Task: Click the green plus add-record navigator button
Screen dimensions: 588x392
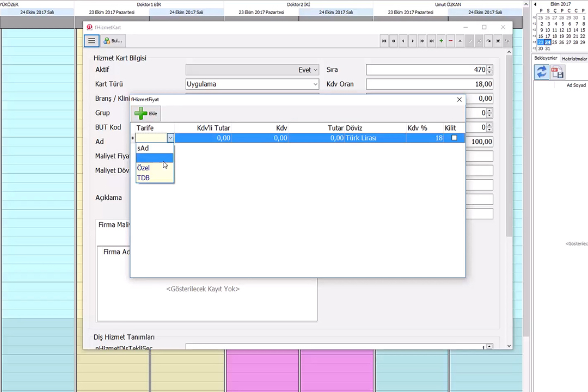Action: pyautogui.click(x=441, y=41)
